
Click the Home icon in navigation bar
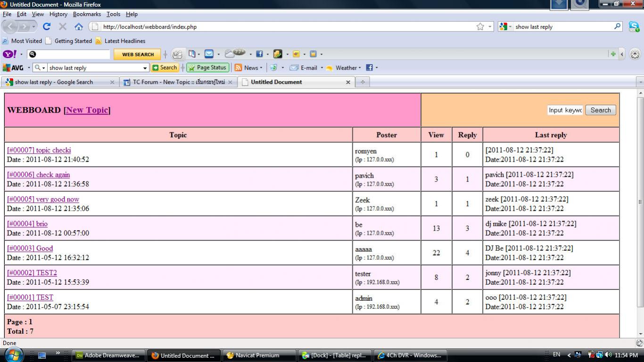[x=79, y=27]
